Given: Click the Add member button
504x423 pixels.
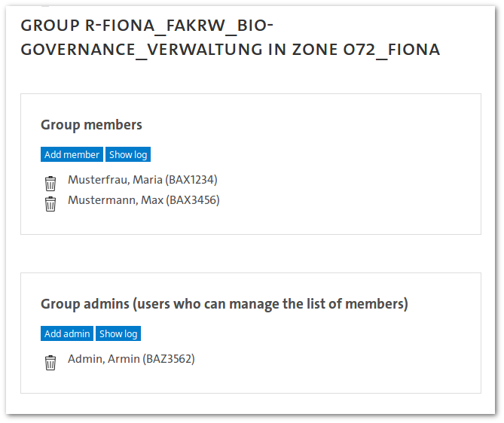Looking at the screenshot, I should click(72, 154).
